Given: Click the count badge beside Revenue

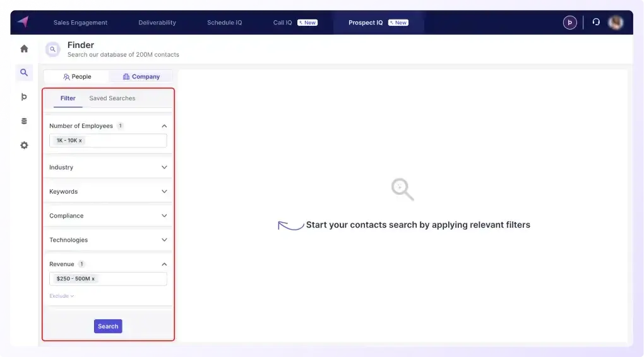Looking at the screenshot, I should tap(81, 264).
